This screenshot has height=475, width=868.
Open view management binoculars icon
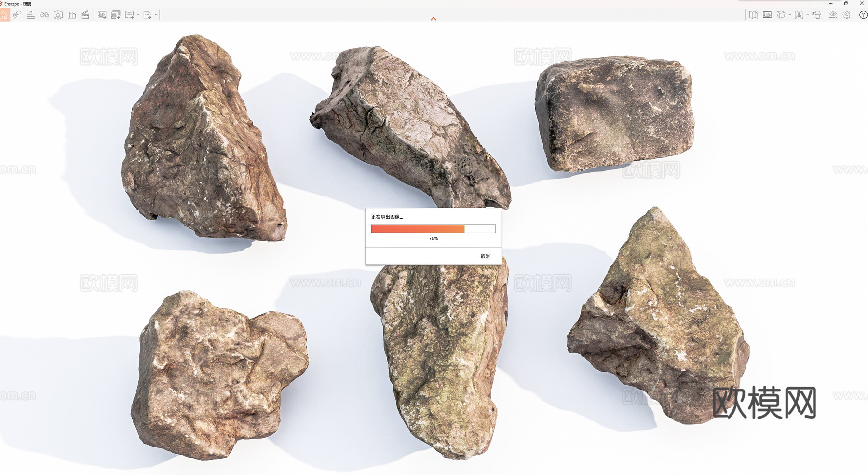(x=44, y=15)
